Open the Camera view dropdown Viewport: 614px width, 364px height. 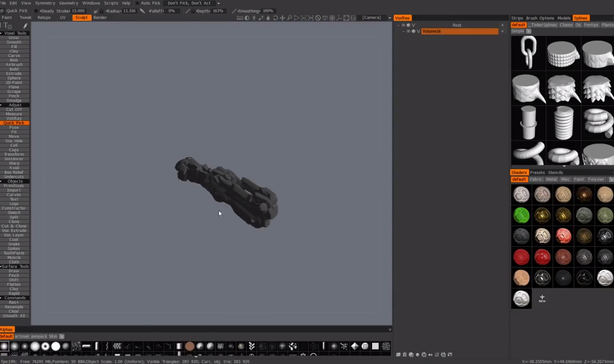pos(372,18)
